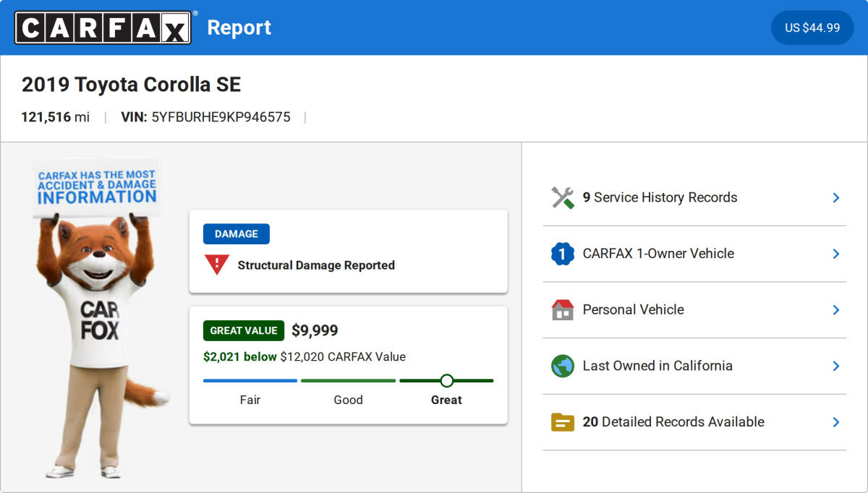
Task: Click the blue 1-Owner badge icon
Action: (x=562, y=254)
